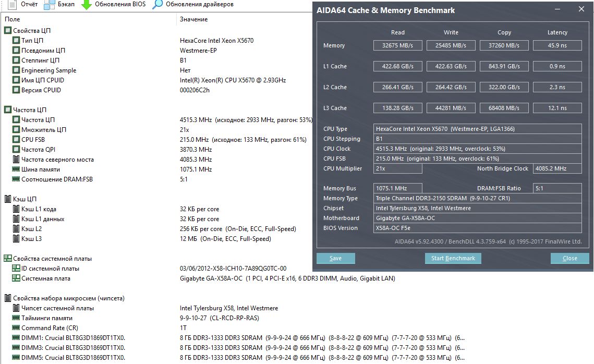Select the HexaCore Intel Xeon X5670 value in list
Image resolution: width=594 pixels, height=364 pixels.
click(217, 41)
